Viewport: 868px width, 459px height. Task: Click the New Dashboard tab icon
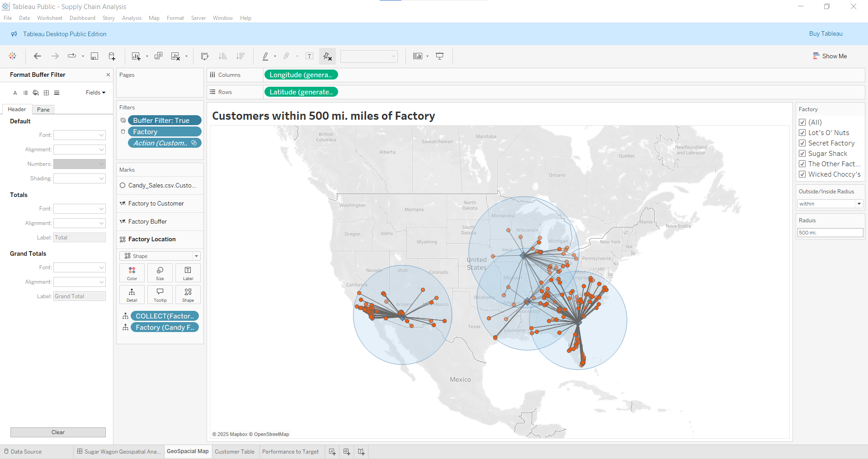point(347,452)
